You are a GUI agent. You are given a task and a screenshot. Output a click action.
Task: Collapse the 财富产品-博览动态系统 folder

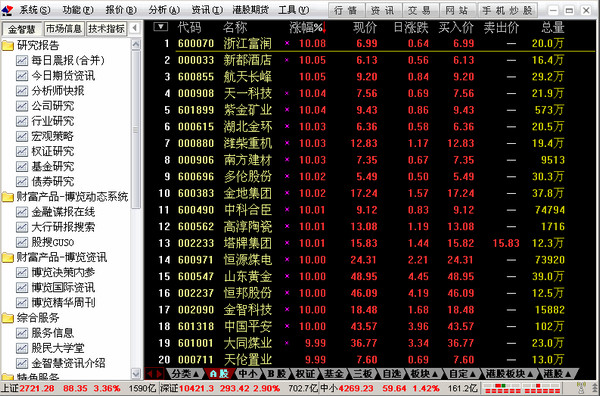click(8, 197)
